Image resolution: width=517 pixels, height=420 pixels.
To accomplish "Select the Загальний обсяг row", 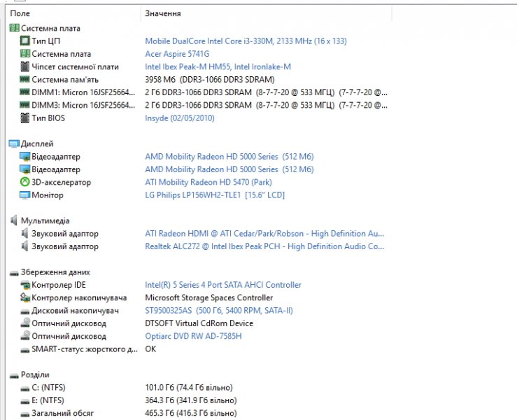I will pyautogui.click(x=62, y=413).
